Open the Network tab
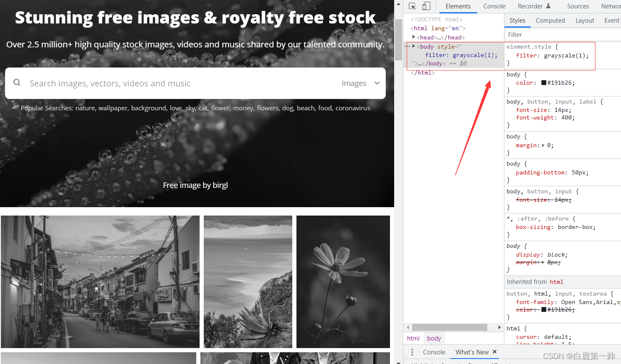This screenshot has width=621, height=364. pyautogui.click(x=611, y=6)
